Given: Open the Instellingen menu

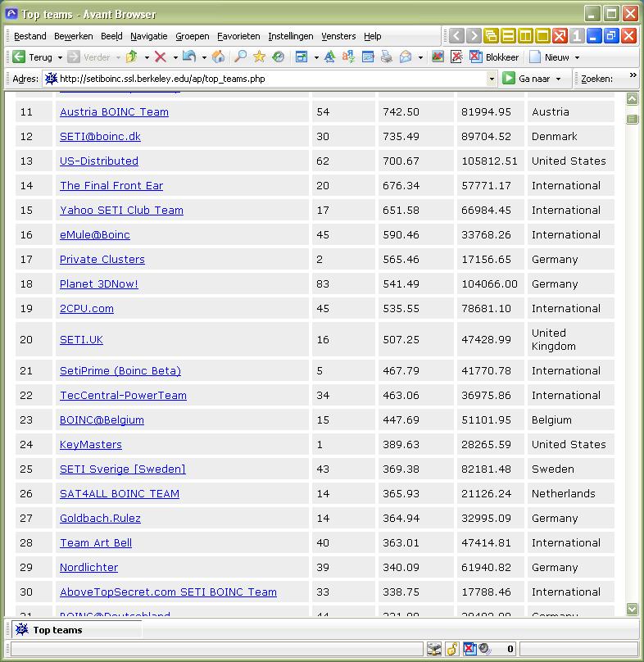Looking at the screenshot, I should [291, 36].
